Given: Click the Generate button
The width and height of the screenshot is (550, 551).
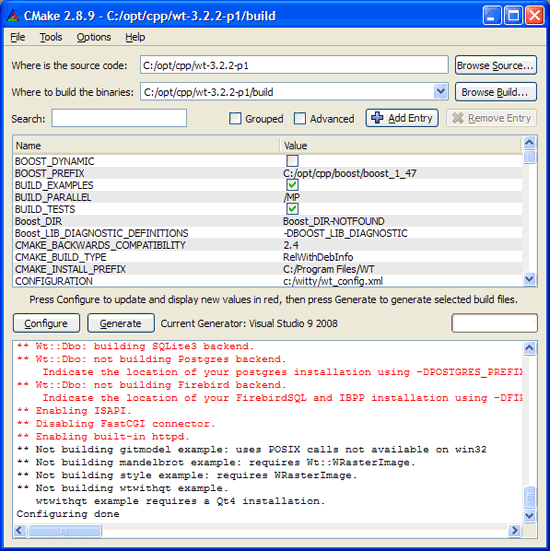Looking at the screenshot, I should pyautogui.click(x=121, y=323).
